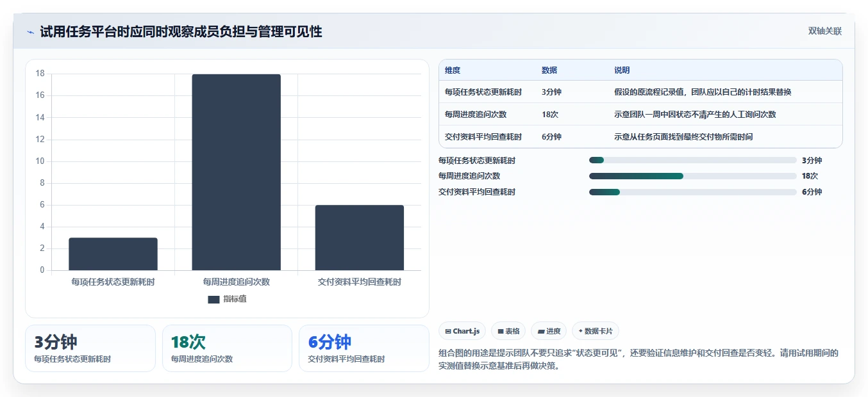Click the tallest chart bar for 每周进度追问次数
Image resolution: width=868 pixels, height=397 pixels.
coord(237,172)
